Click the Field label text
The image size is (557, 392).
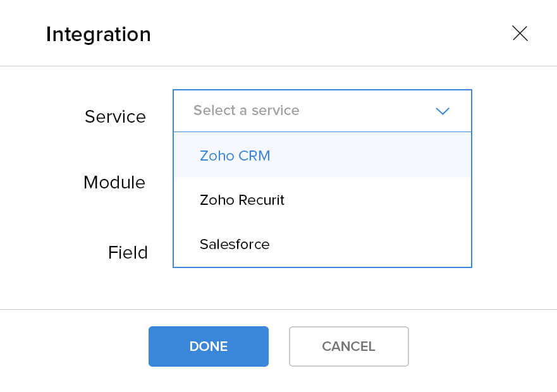click(x=128, y=253)
